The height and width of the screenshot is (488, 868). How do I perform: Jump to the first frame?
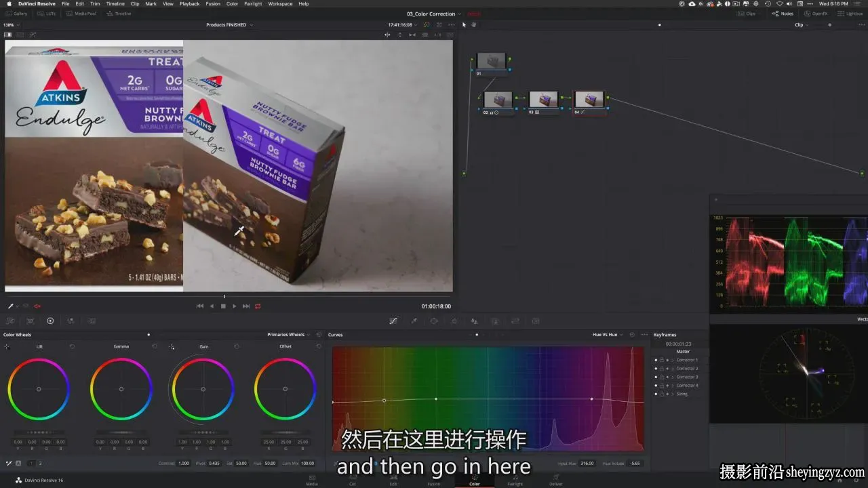(200, 306)
